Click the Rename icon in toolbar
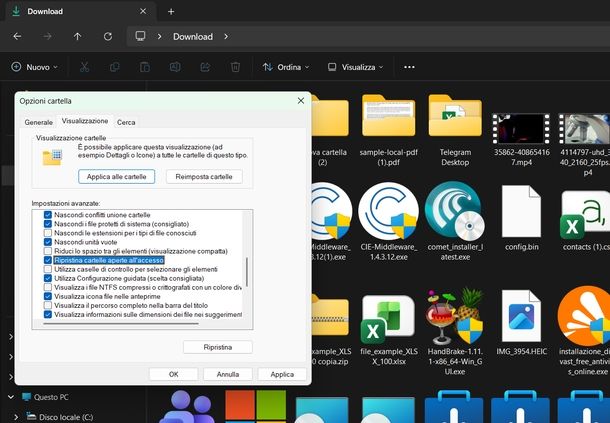 [175, 67]
